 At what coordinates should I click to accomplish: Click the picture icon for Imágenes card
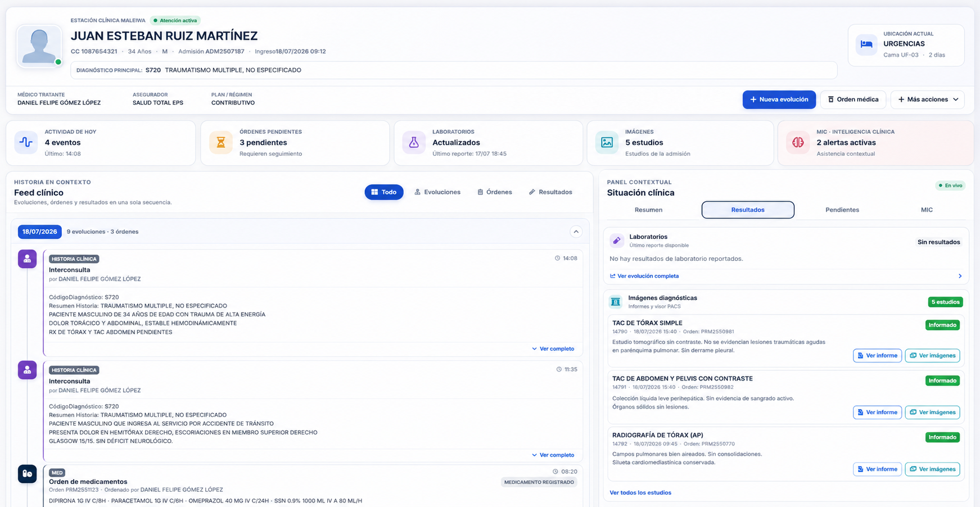point(607,142)
